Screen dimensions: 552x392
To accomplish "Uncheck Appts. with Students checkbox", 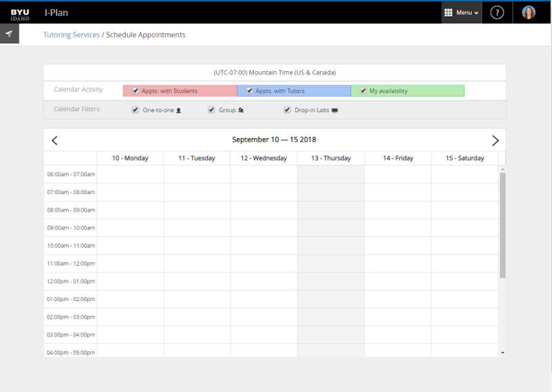I will pyautogui.click(x=135, y=91).
